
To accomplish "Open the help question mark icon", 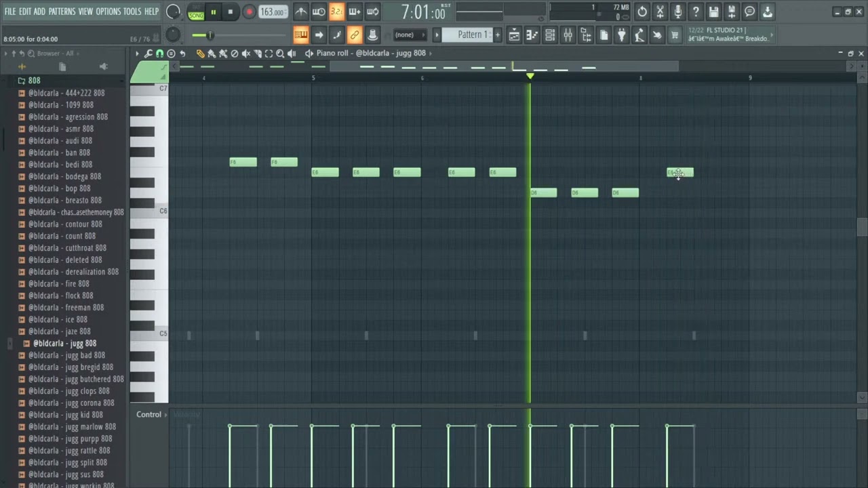I will pyautogui.click(x=695, y=12).
